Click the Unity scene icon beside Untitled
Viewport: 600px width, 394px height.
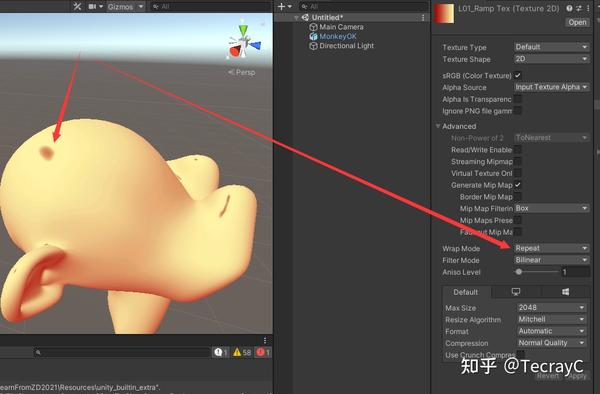point(305,17)
